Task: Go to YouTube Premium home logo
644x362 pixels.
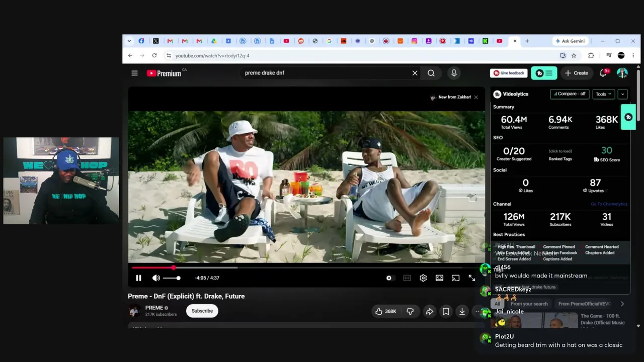Action: 164,73
